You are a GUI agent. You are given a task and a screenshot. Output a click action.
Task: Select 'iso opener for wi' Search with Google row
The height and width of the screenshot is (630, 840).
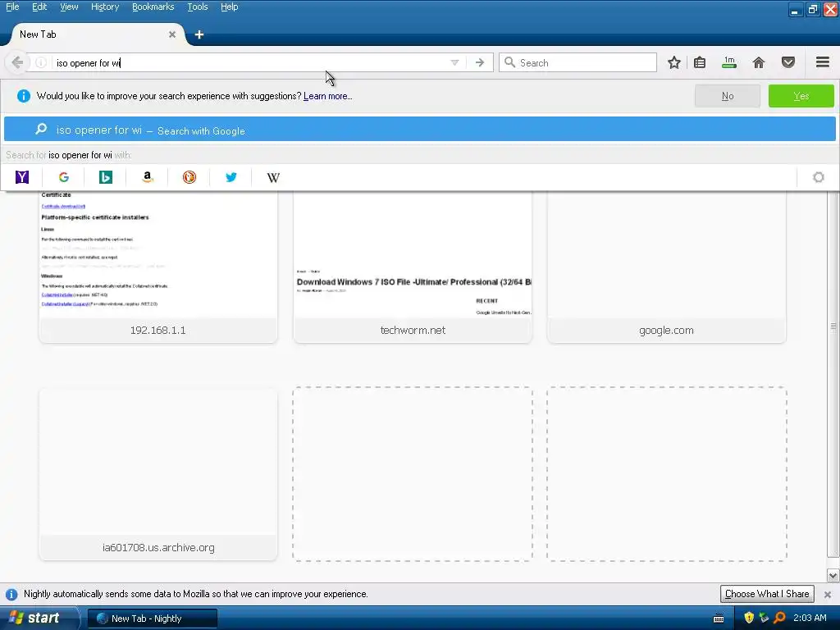(419, 130)
